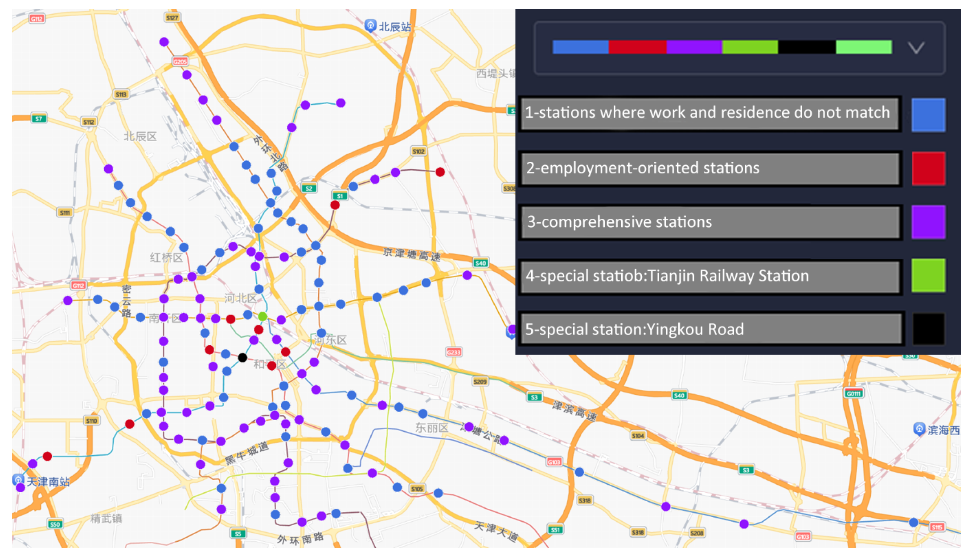Viewport: 972px width, 560px height.
Task: Click the 滨海西 railway station icon
Action: 919,429
